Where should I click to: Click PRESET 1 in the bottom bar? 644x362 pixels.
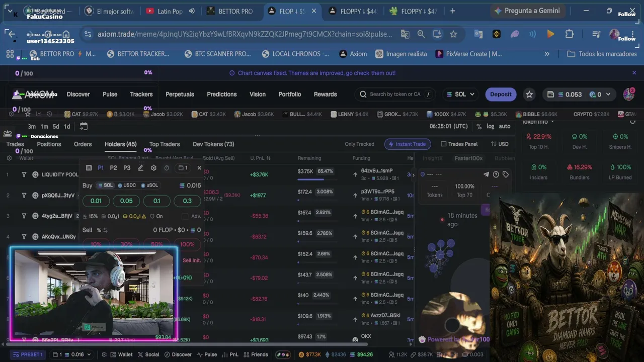point(28,354)
